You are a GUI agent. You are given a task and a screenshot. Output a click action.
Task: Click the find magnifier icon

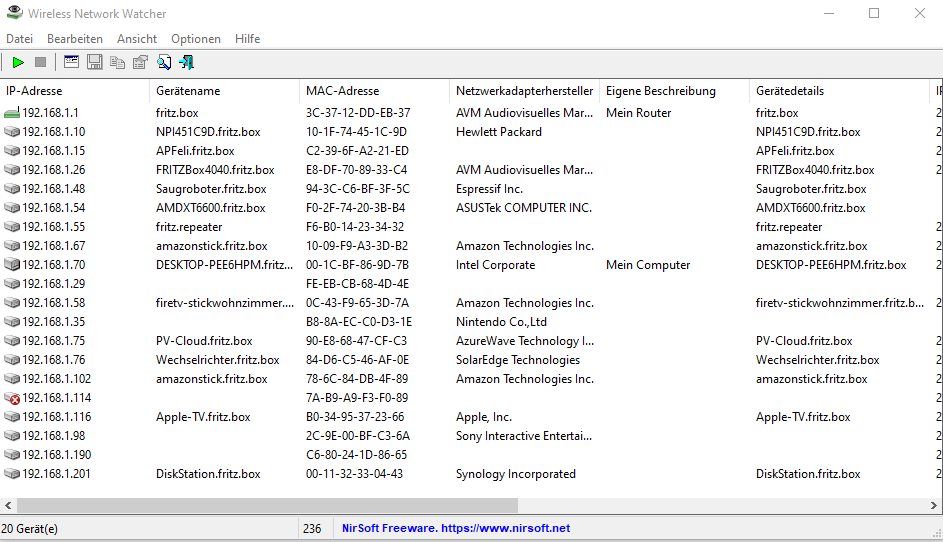164,63
